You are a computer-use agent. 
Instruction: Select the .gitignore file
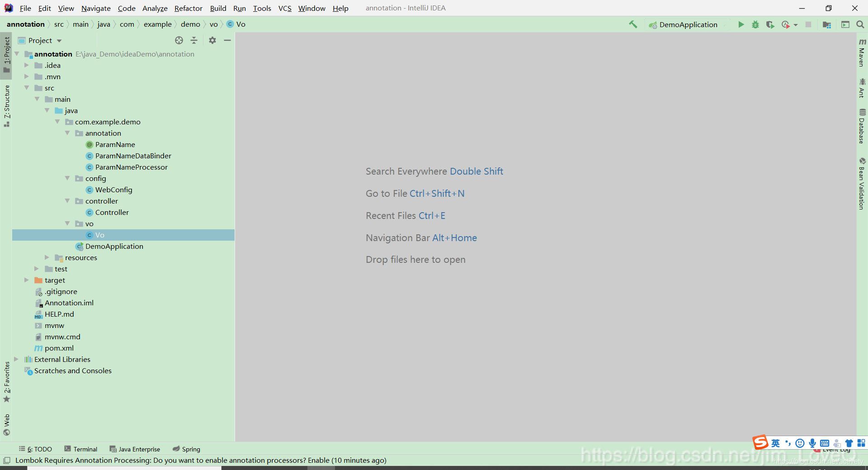coord(61,291)
